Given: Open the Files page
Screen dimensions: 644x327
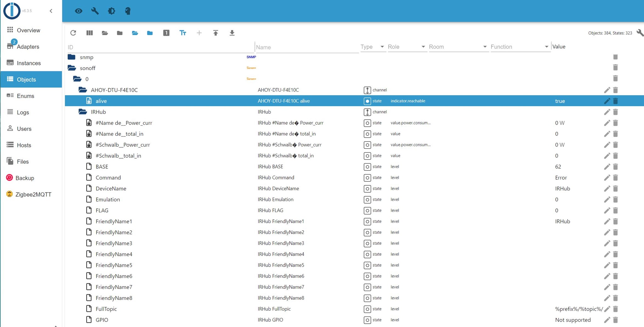Looking at the screenshot, I should coord(31,161).
